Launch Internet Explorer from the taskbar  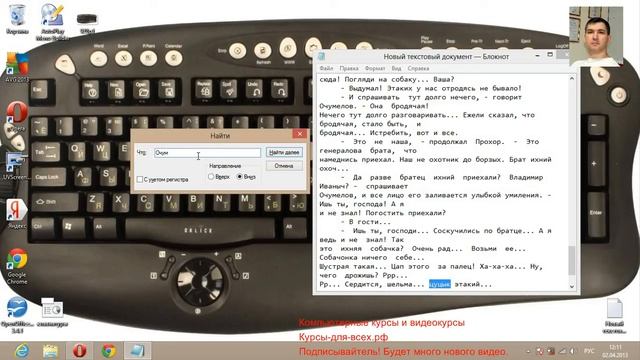coord(22,351)
